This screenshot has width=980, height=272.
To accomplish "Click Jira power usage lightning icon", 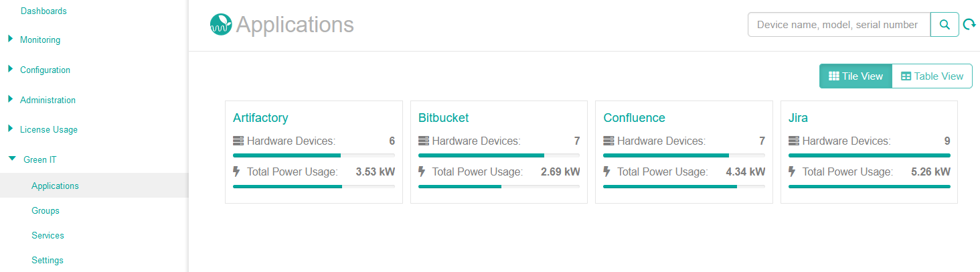I will point(793,172).
